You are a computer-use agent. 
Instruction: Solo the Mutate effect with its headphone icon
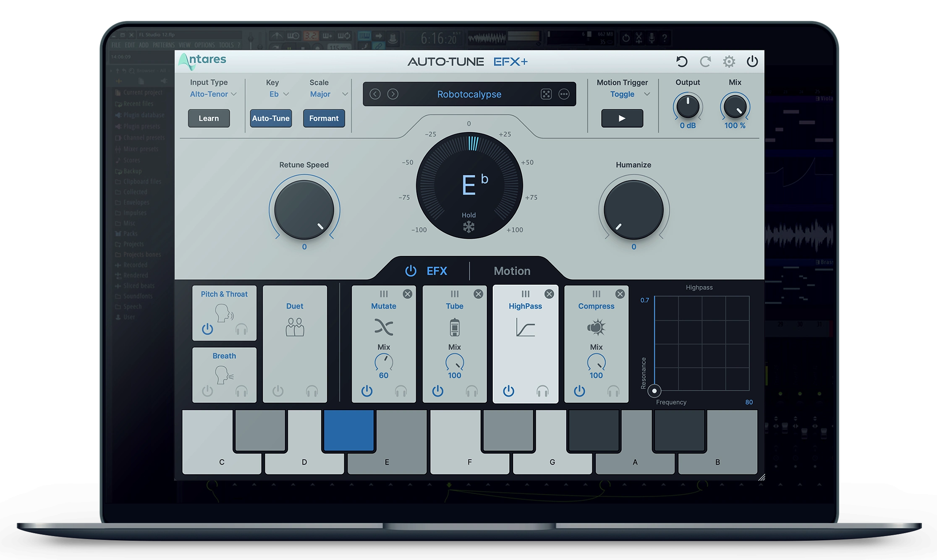(401, 391)
